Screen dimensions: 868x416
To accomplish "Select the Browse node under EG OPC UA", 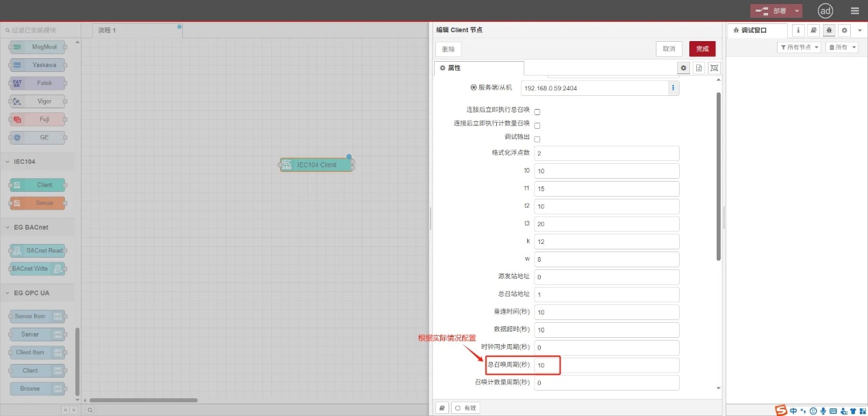I will (37, 387).
